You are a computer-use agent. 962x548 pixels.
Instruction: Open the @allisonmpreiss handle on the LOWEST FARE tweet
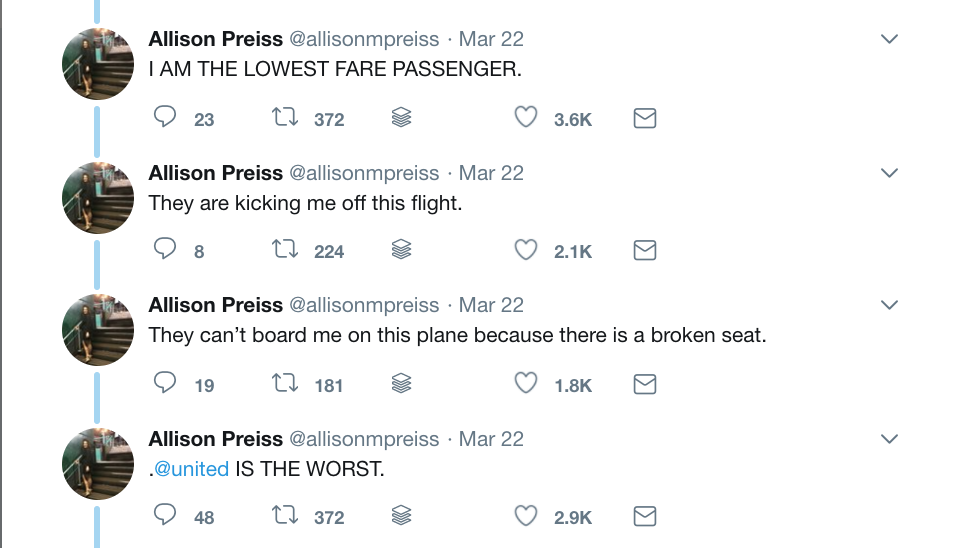[x=364, y=39]
